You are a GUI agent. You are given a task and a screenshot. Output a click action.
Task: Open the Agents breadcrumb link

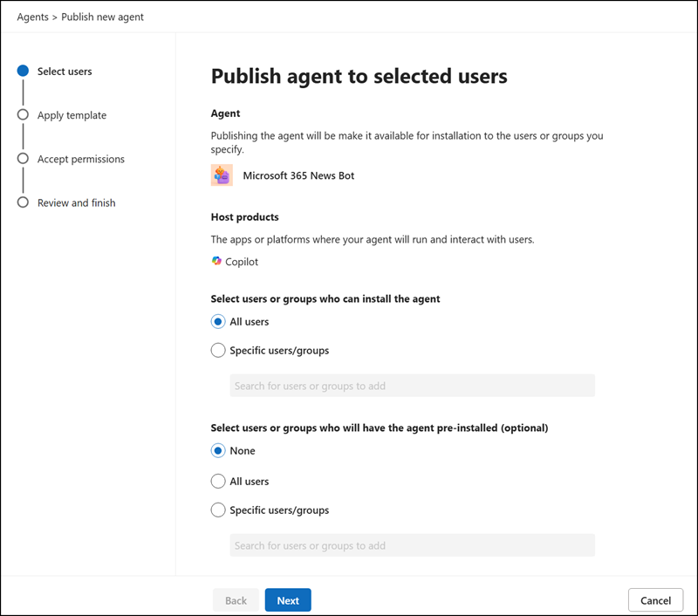click(x=32, y=17)
